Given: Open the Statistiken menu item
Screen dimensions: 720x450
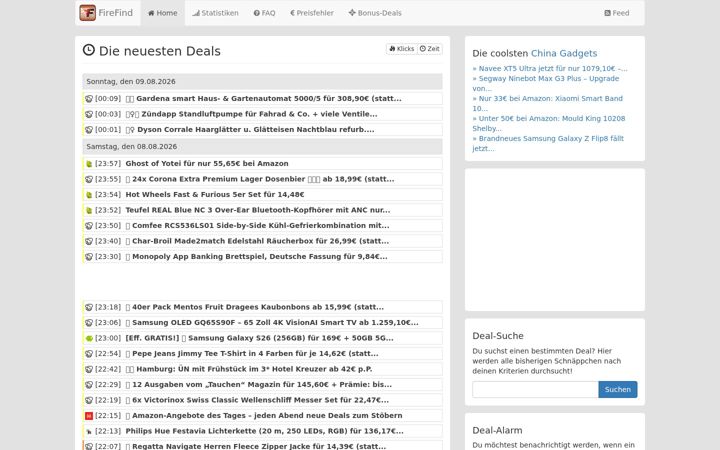Looking at the screenshot, I should (x=215, y=13).
